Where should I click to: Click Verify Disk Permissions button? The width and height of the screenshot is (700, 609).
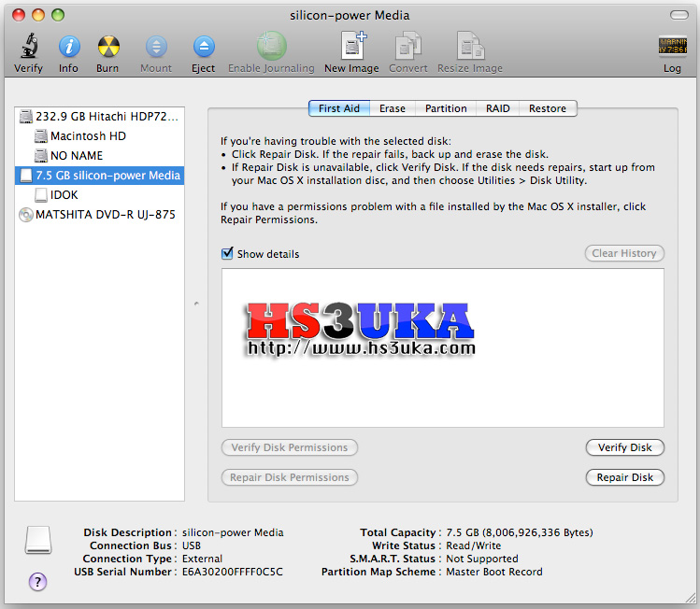(x=290, y=447)
